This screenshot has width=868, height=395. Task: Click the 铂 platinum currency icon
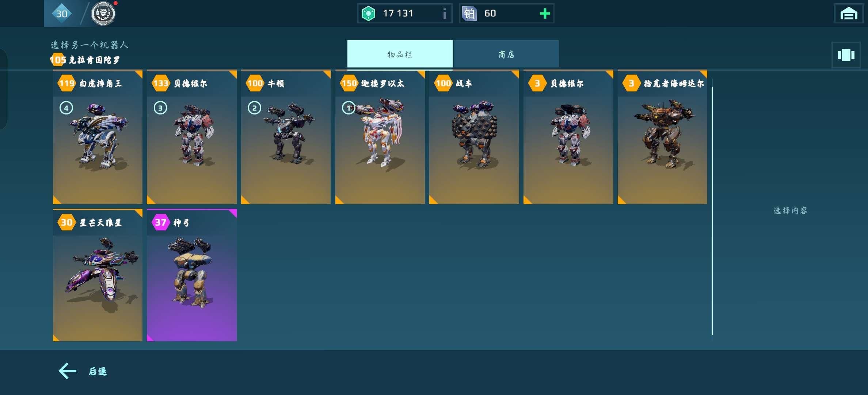469,14
